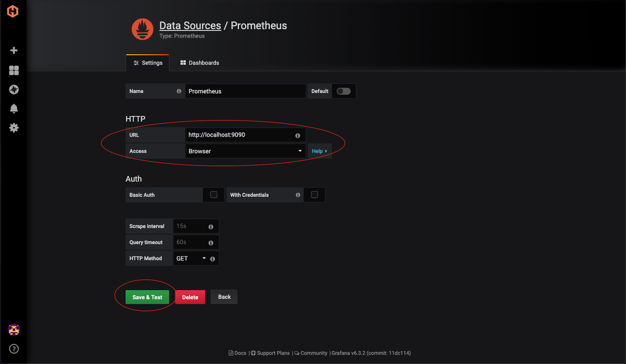The width and height of the screenshot is (626, 364).
Task: Show info tooltip for Name field
Action: tap(179, 91)
